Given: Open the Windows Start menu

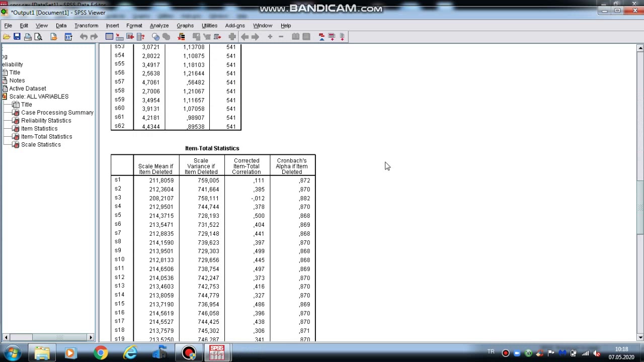Looking at the screenshot, I should coord(12,353).
